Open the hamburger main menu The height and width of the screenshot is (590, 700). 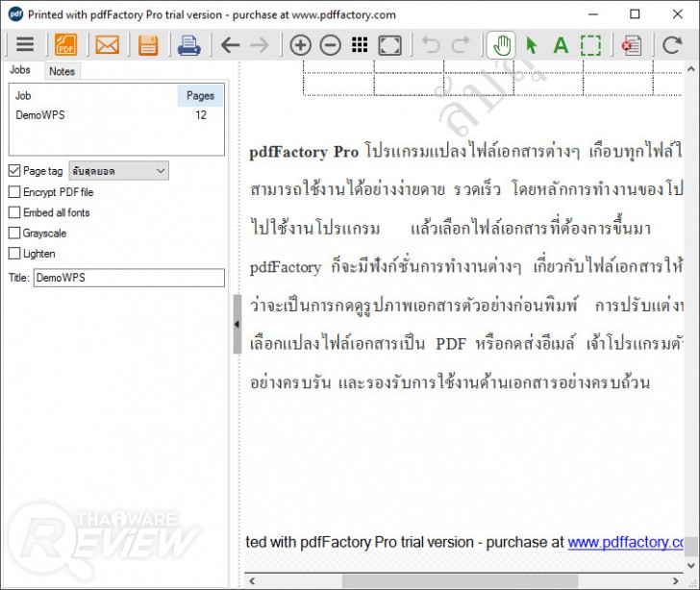click(25, 44)
